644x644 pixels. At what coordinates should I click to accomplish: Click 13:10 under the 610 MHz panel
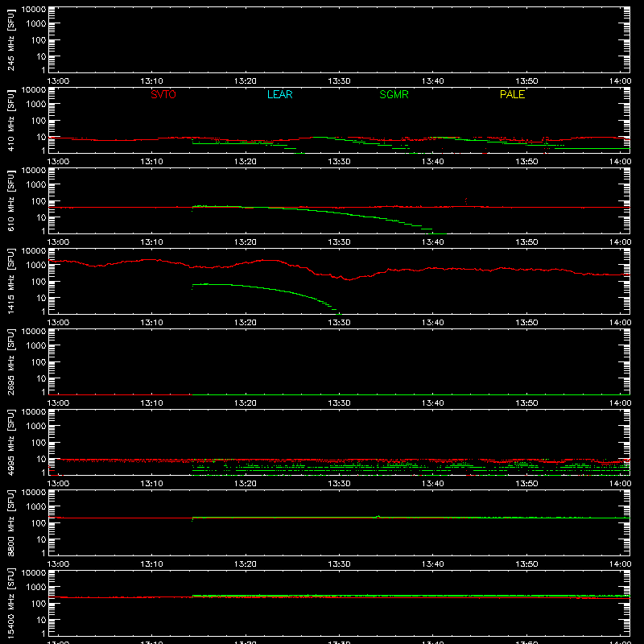(x=151, y=242)
